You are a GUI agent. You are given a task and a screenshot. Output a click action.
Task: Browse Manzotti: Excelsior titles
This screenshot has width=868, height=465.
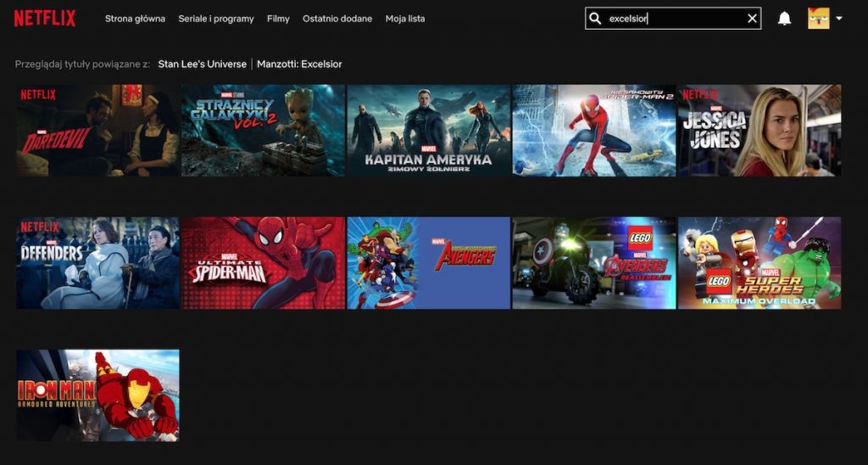(x=299, y=64)
